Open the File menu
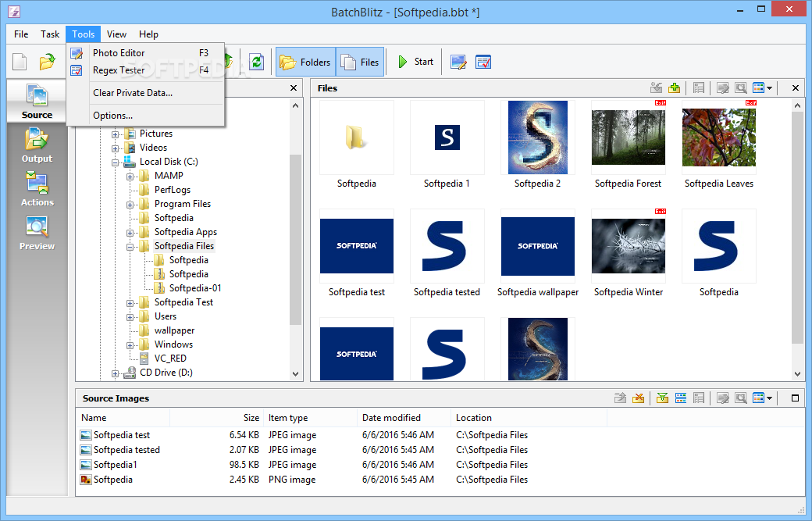 click(21, 34)
